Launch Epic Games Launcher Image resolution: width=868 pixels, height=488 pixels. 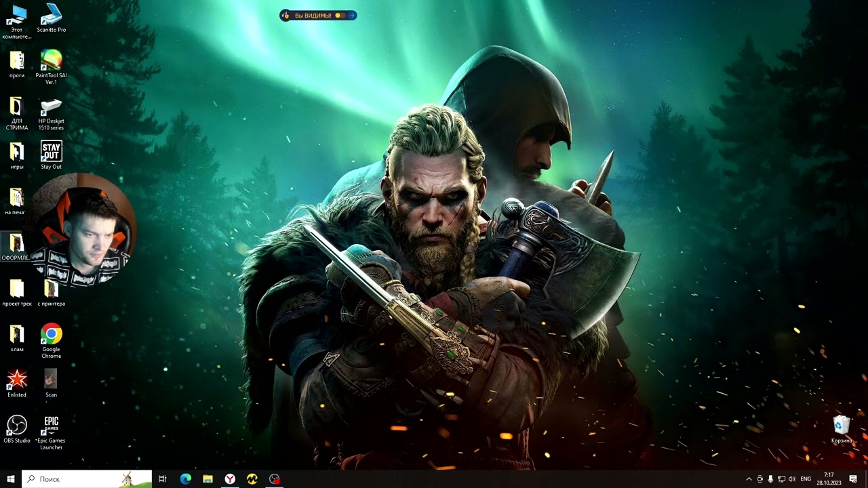point(52,432)
